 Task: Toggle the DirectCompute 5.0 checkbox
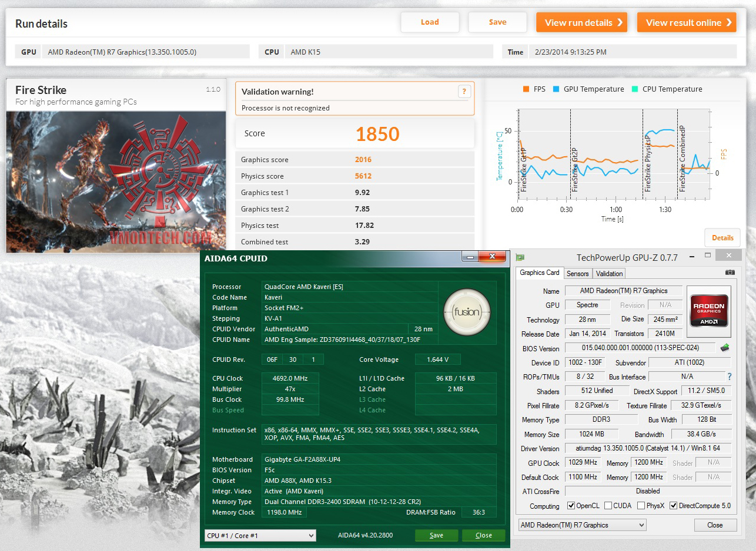click(673, 506)
